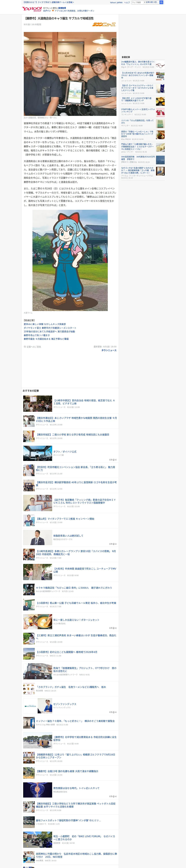Open the Yahoo! JAPAN header link
This screenshot has width=186, height=868.
[x=116, y=2]
